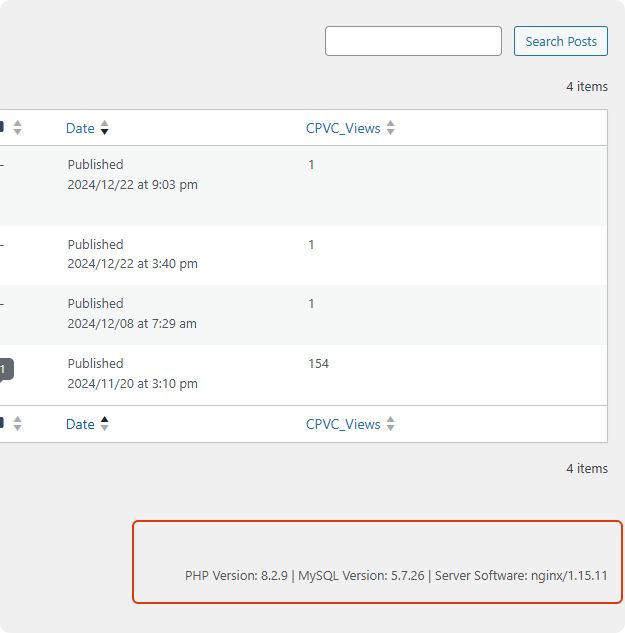Click the 2024/11/20 at 3:10 pm date
The image size is (625, 633).
tap(132, 383)
